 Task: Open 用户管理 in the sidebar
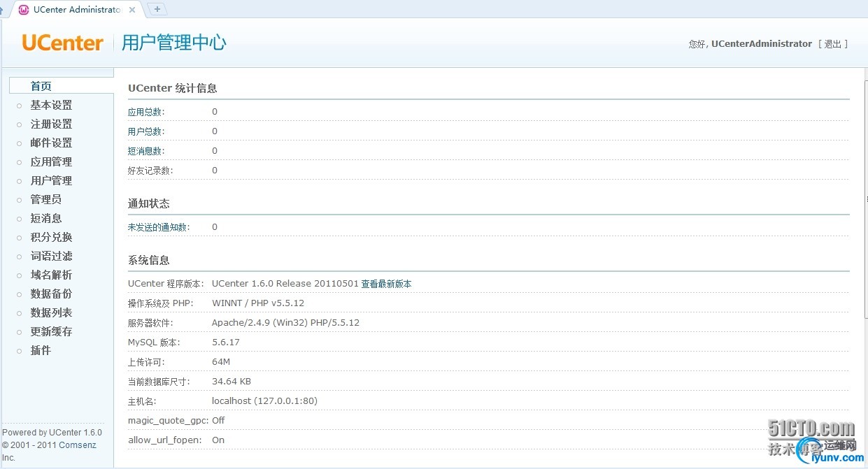tap(51, 180)
